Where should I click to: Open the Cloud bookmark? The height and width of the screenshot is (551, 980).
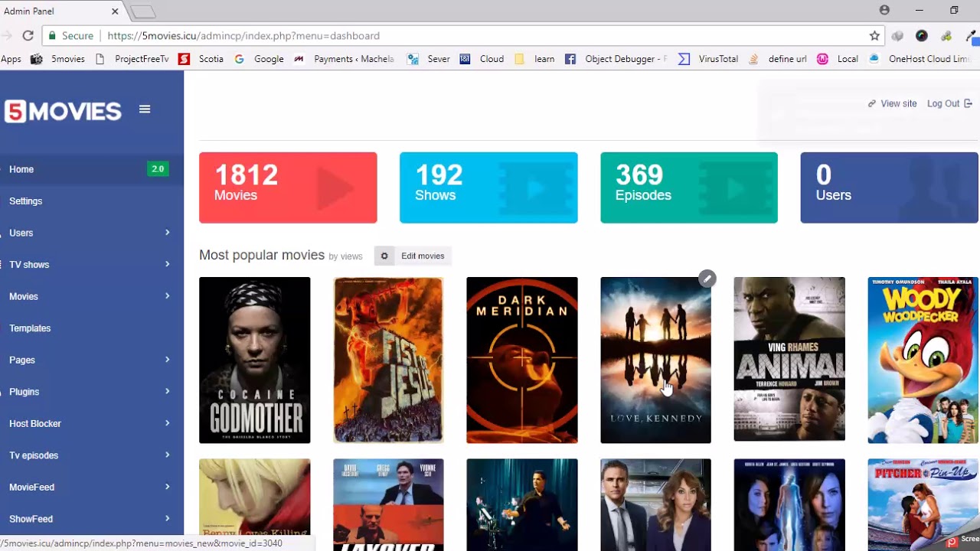pyautogui.click(x=482, y=59)
